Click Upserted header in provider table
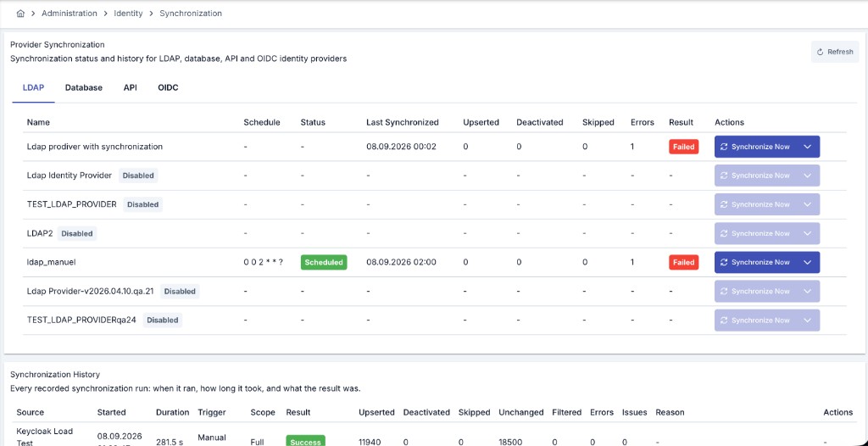Image resolution: width=868 pixels, height=446 pixels. point(481,122)
